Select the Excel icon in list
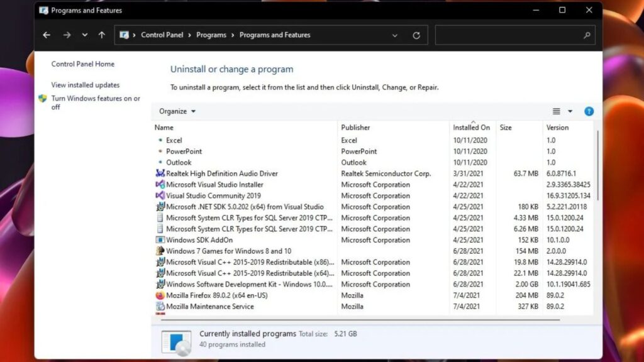This screenshot has height=362, width=644. click(160, 140)
